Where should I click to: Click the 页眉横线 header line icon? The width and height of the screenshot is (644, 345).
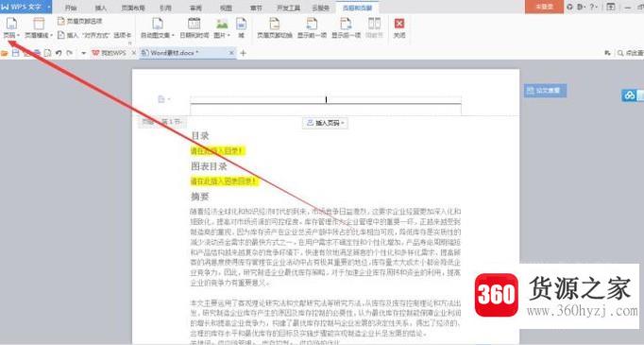pos(38,25)
